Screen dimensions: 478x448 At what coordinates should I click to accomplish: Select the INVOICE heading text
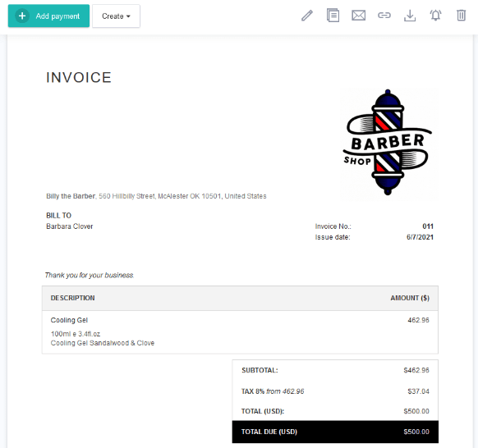coord(79,77)
